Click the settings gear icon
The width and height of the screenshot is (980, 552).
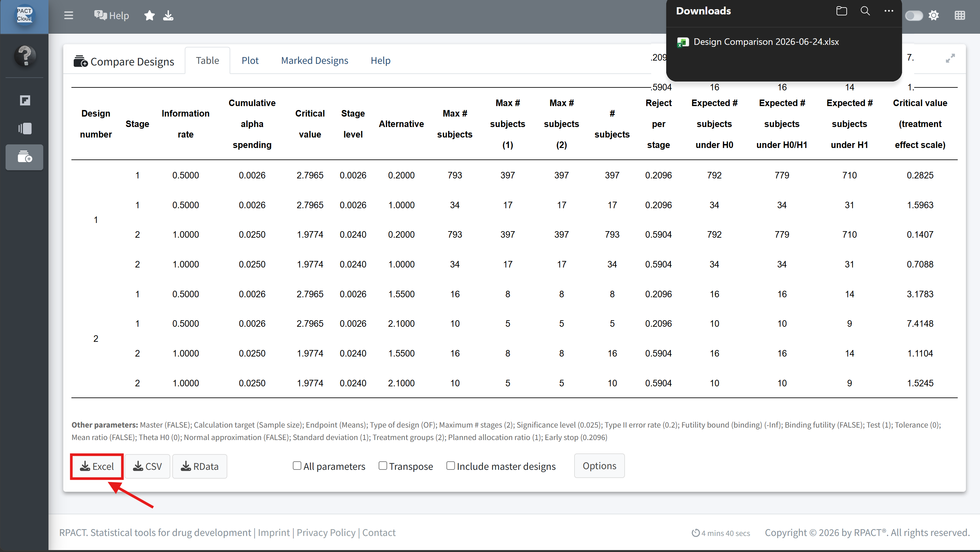933,16
